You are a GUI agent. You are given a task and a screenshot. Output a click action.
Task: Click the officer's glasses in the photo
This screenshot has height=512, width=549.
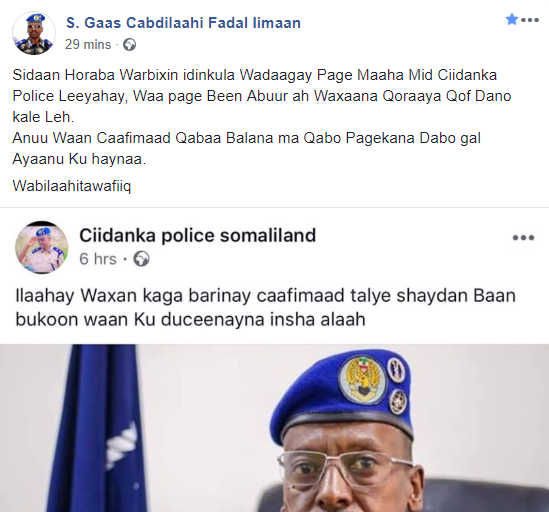pos(345,470)
